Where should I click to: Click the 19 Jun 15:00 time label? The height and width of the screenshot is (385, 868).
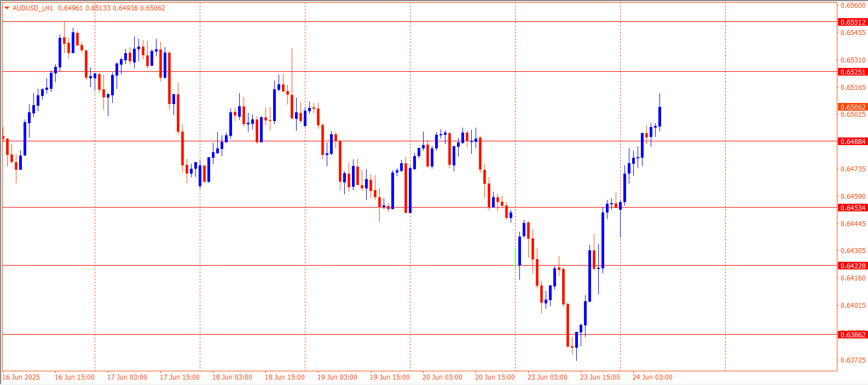click(x=390, y=377)
